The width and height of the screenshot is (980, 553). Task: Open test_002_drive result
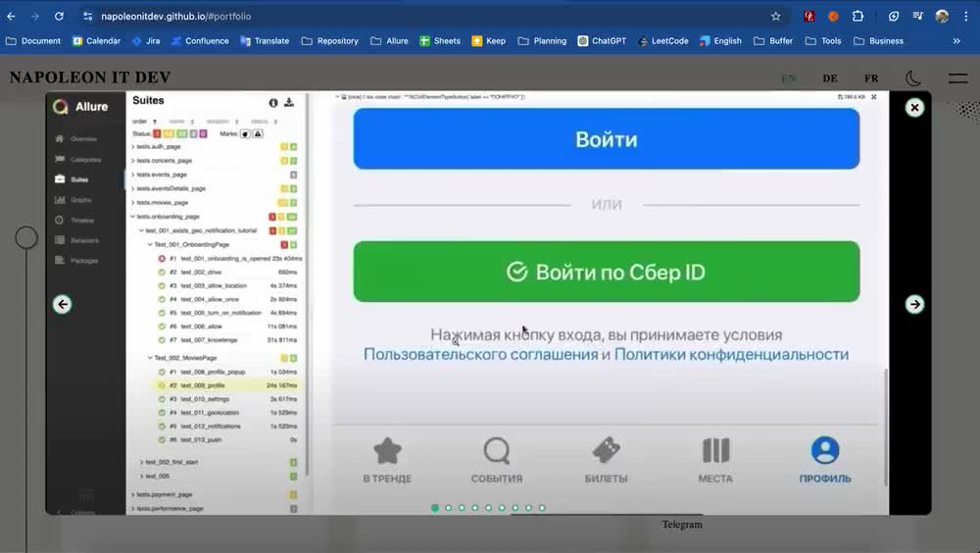point(227,273)
